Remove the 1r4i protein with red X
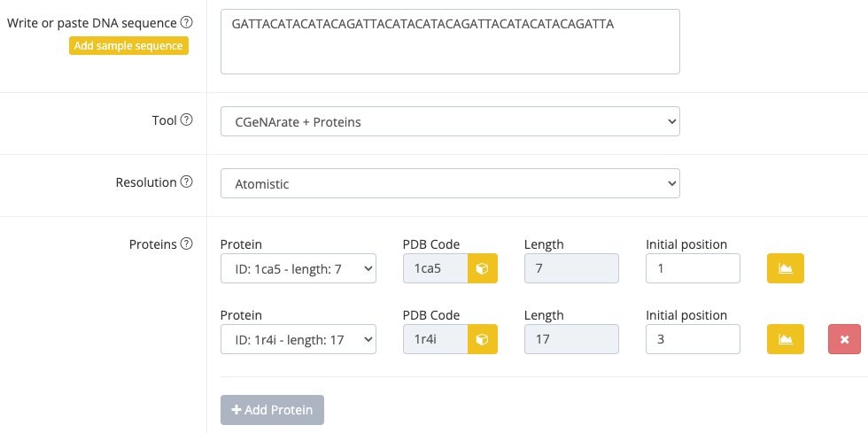Viewport: 868px width, 433px height. pyautogui.click(x=844, y=338)
